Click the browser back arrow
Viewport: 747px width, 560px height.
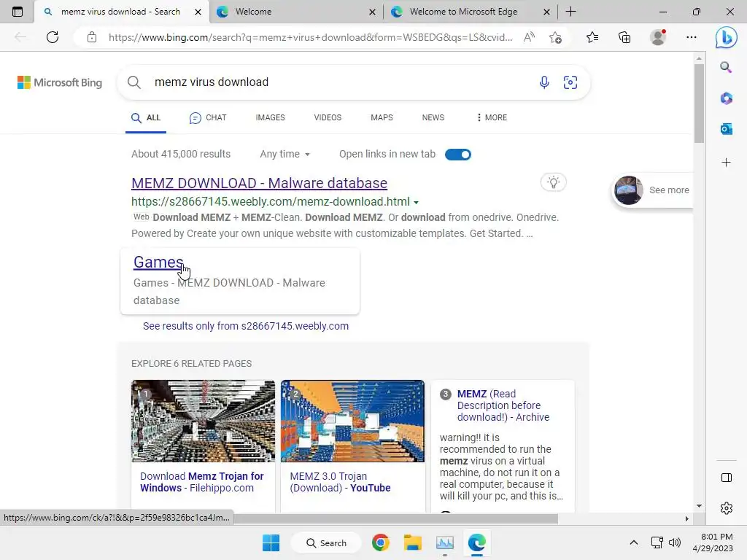[20, 37]
